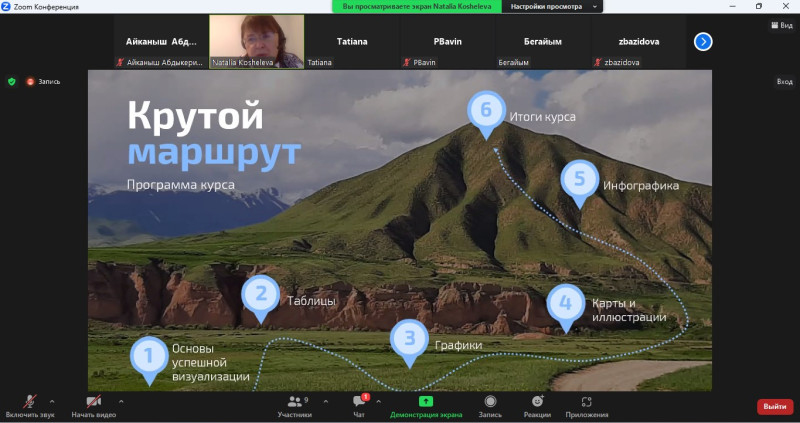Click the red Выйти leave button
Viewport: 800px width, 423px height.
(x=774, y=406)
